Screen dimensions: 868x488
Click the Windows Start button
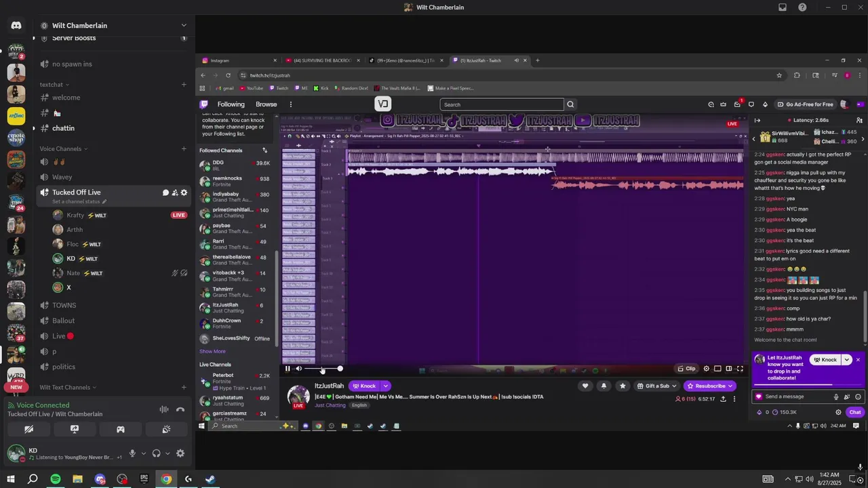click(x=11, y=479)
